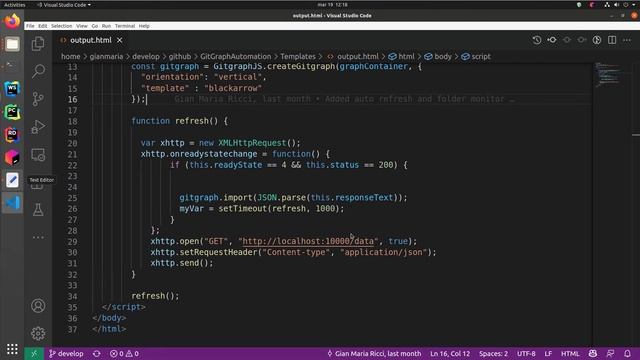
Task: Open file history clock icon in editor toolbar
Action: point(537,40)
